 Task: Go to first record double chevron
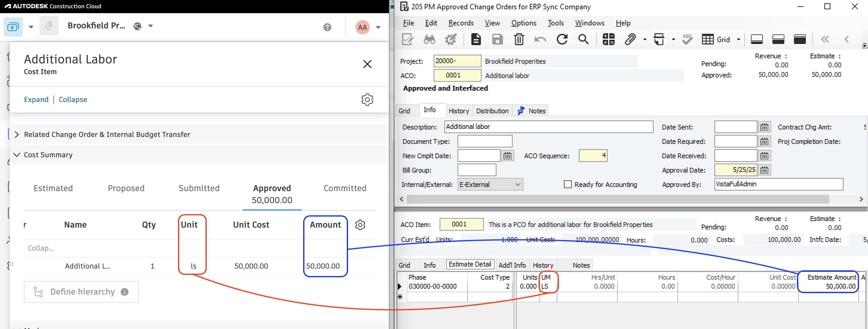point(825,39)
